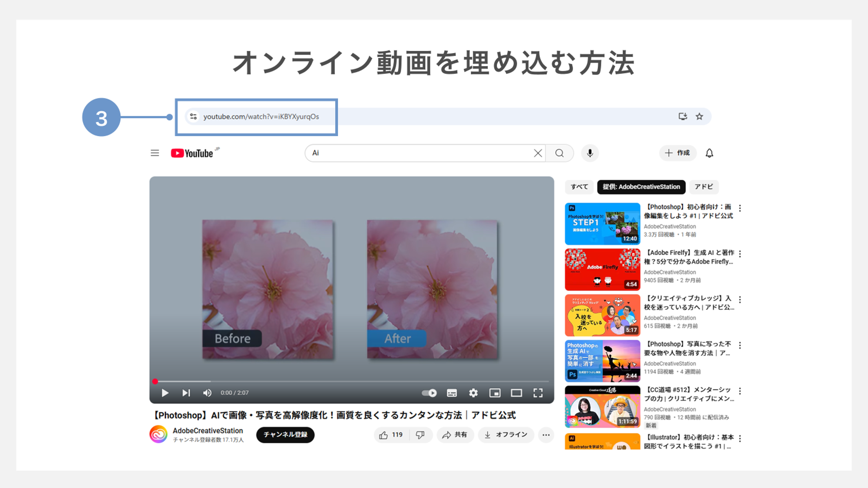
Task: Clear the search box with the X icon
Action: 538,153
